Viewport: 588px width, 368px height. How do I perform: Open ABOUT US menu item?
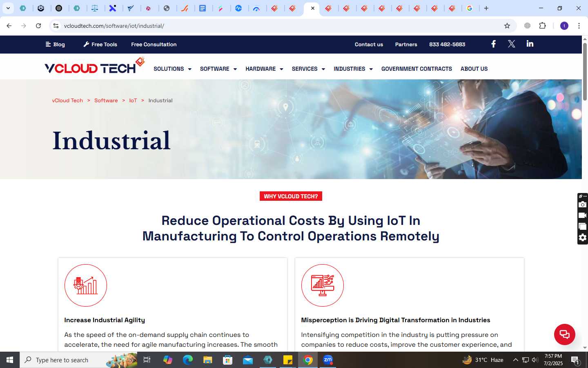(x=474, y=69)
